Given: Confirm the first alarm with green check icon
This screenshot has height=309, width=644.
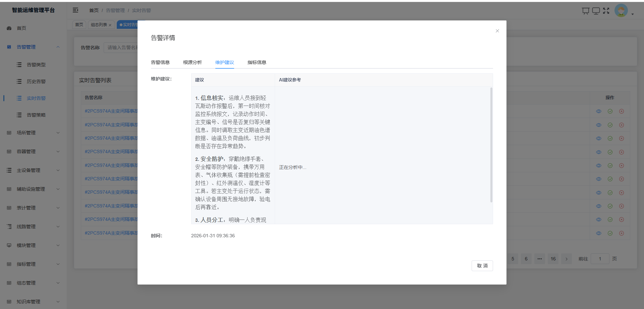Looking at the screenshot, I should (x=610, y=111).
